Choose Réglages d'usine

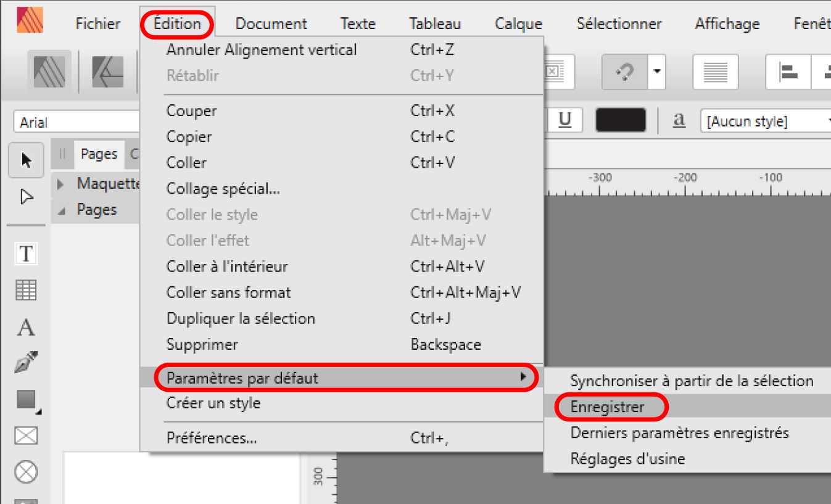687,458
